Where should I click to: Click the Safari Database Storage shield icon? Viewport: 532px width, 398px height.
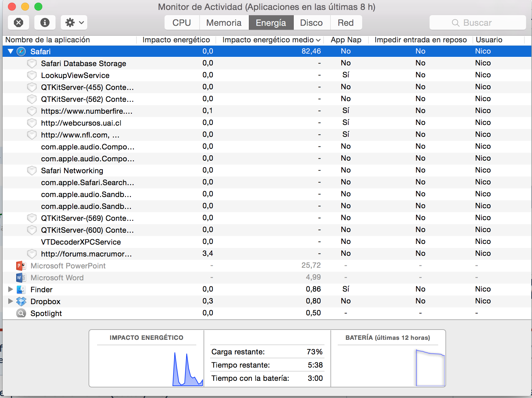click(32, 63)
